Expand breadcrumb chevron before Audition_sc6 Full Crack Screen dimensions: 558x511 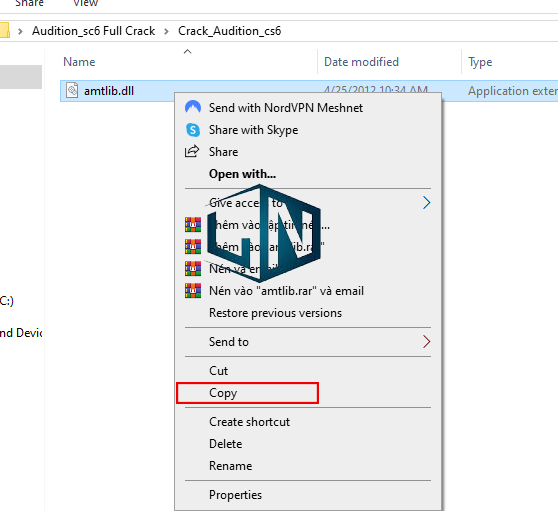pos(20,31)
